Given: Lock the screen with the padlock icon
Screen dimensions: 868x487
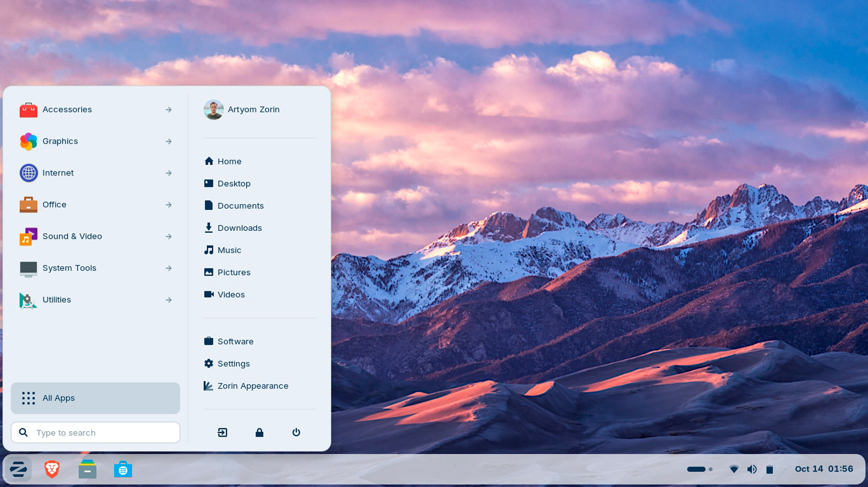Looking at the screenshot, I should (x=259, y=432).
